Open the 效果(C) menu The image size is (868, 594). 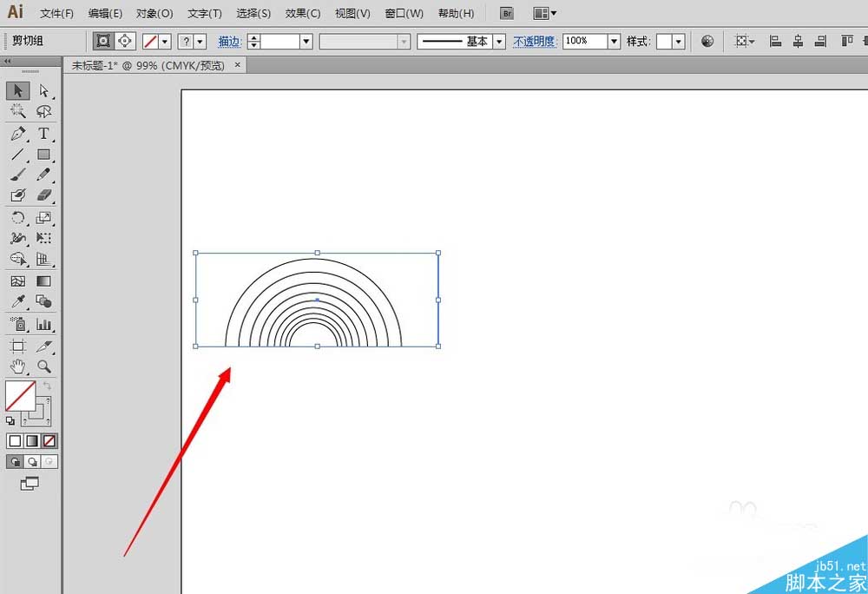point(302,13)
